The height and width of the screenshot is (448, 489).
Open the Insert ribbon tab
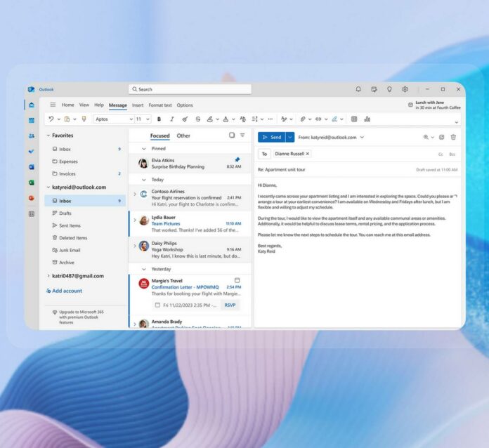point(138,105)
